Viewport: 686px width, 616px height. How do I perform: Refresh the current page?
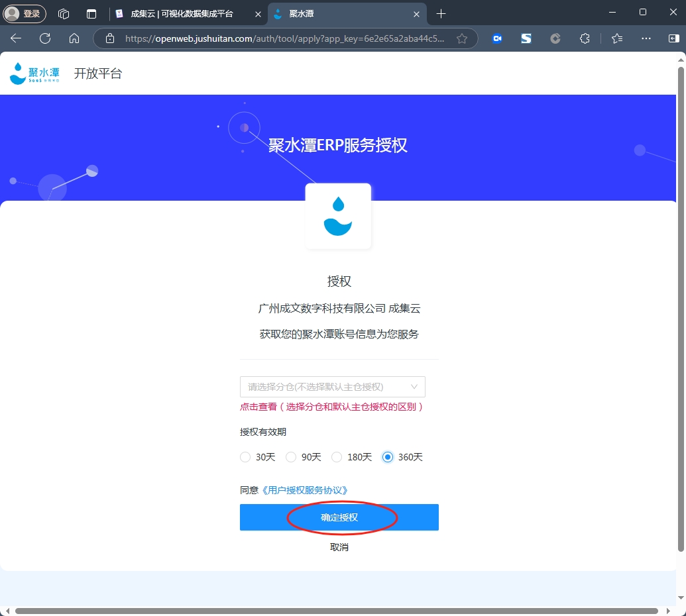point(45,38)
